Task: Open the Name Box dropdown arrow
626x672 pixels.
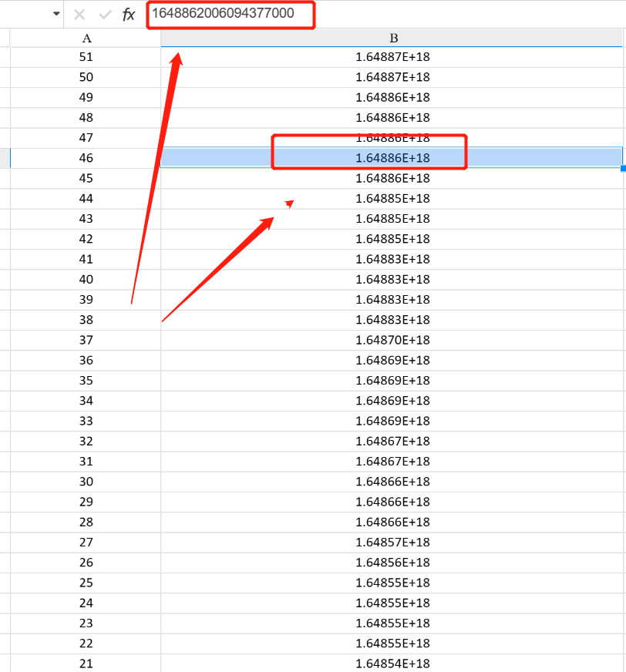Action: 54,14
